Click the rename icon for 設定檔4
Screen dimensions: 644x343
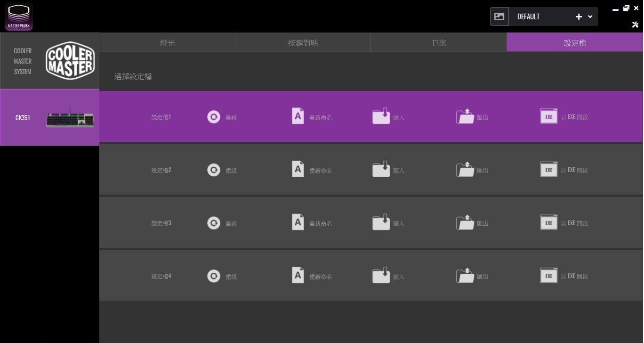pyautogui.click(x=298, y=275)
